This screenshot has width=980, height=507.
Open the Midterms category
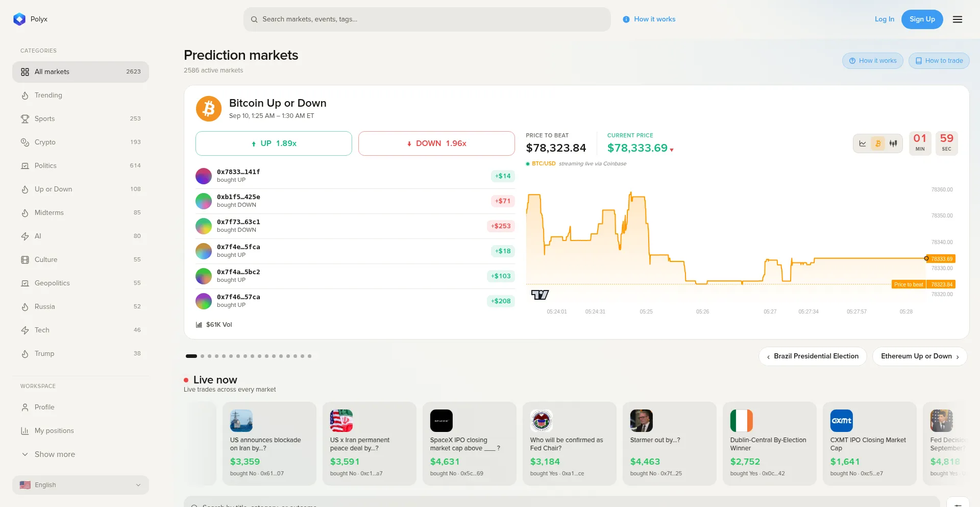click(x=81, y=213)
